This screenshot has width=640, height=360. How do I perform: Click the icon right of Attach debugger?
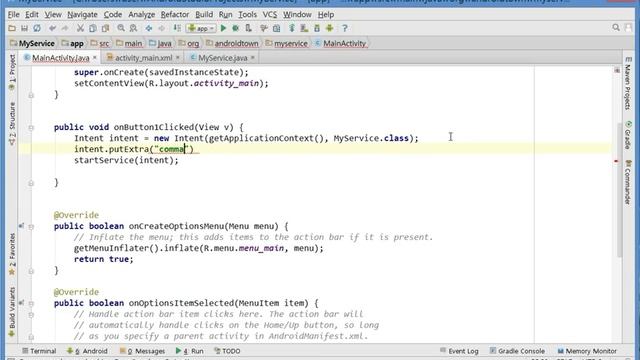pyautogui.click(x=264, y=28)
